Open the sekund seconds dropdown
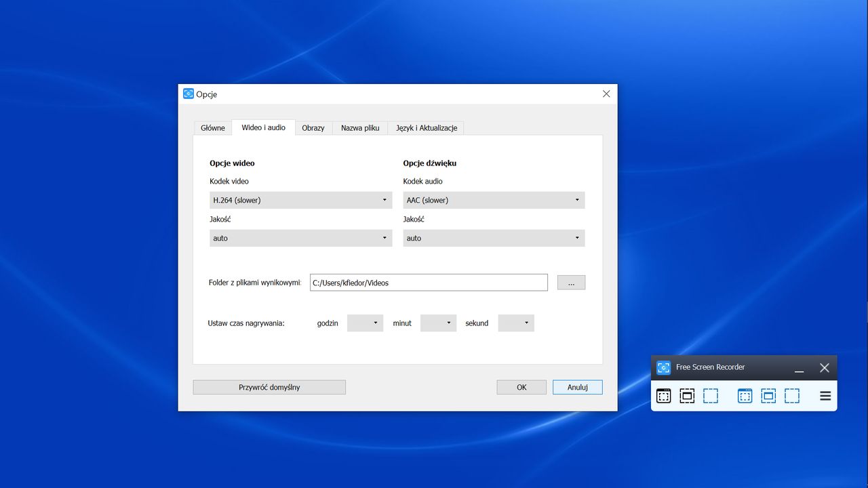 click(516, 323)
